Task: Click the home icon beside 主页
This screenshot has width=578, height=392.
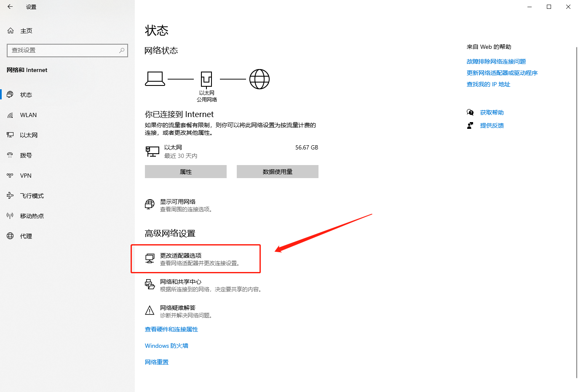Action: [x=11, y=31]
